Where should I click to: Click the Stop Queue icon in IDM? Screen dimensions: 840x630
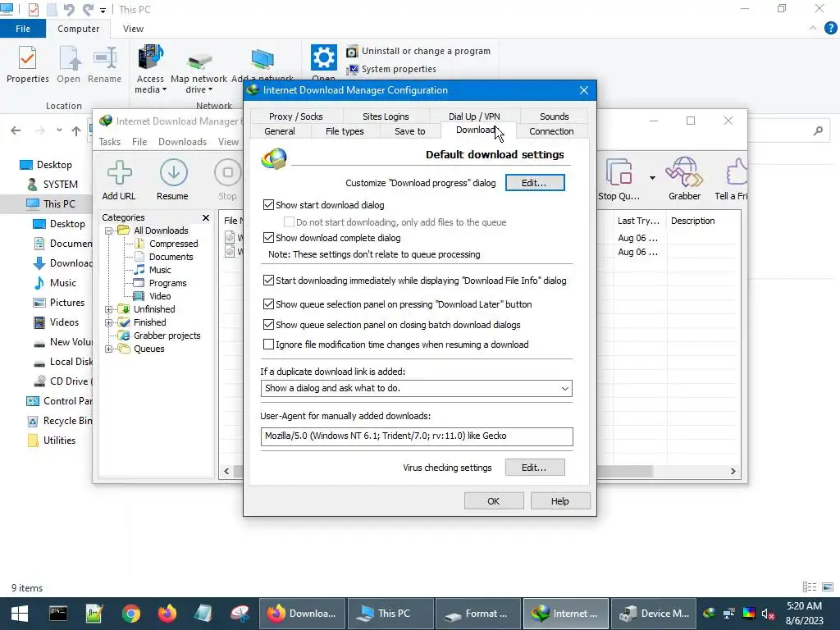click(620, 172)
